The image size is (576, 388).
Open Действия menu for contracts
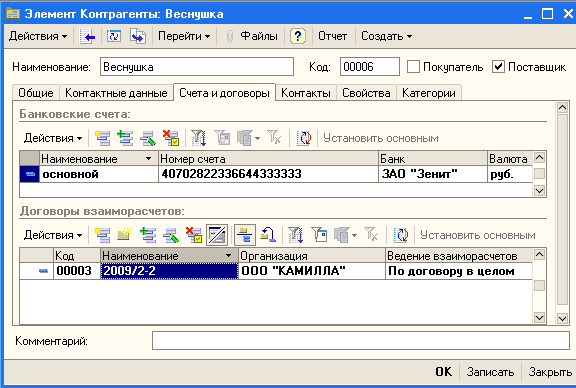(x=53, y=235)
